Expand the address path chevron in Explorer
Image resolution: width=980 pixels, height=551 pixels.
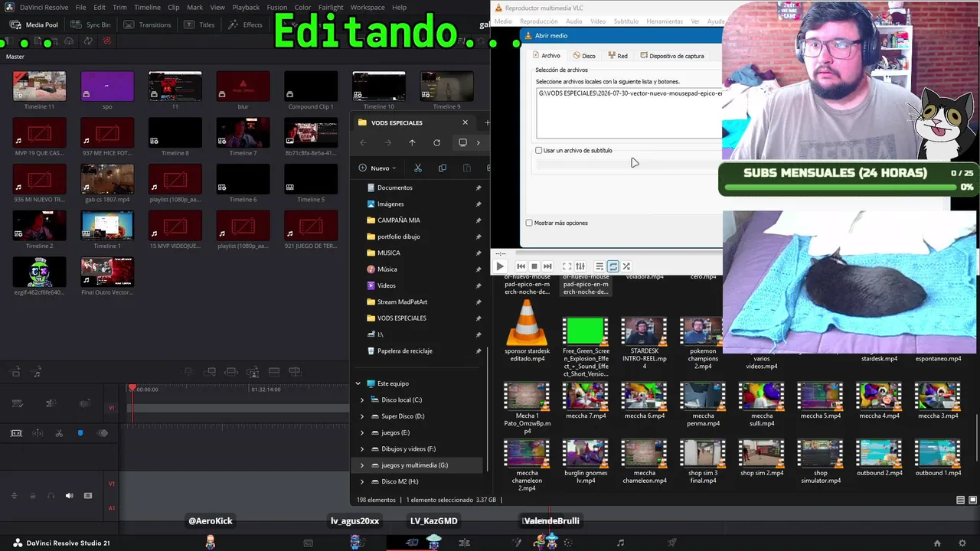point(479,143)
